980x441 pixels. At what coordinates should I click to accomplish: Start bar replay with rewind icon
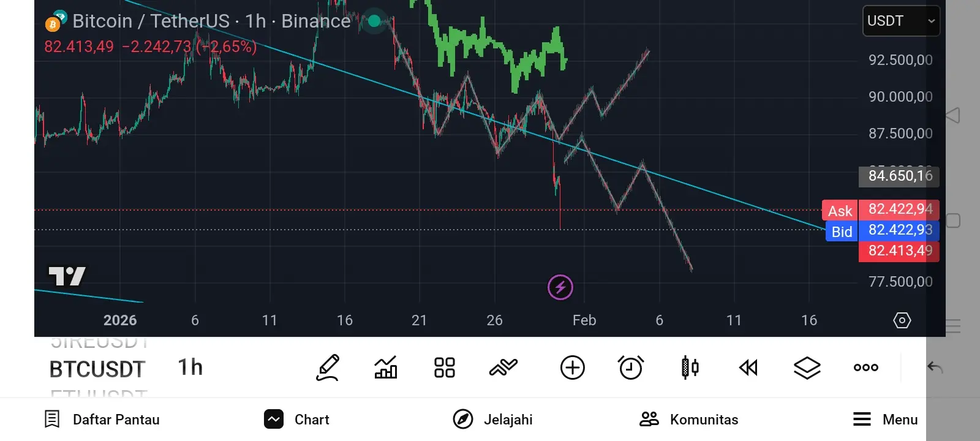(748, 367)
